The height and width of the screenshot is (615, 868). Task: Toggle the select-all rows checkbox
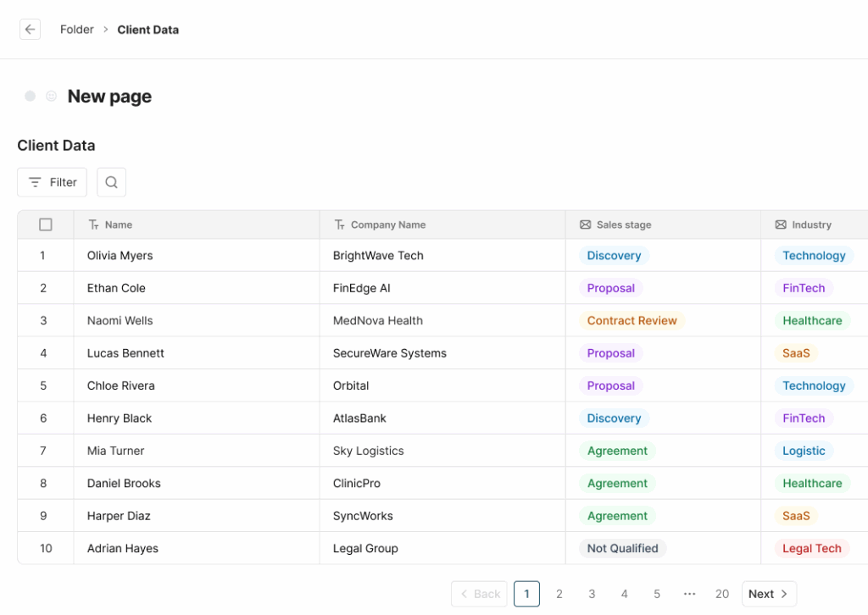point(46,224)
